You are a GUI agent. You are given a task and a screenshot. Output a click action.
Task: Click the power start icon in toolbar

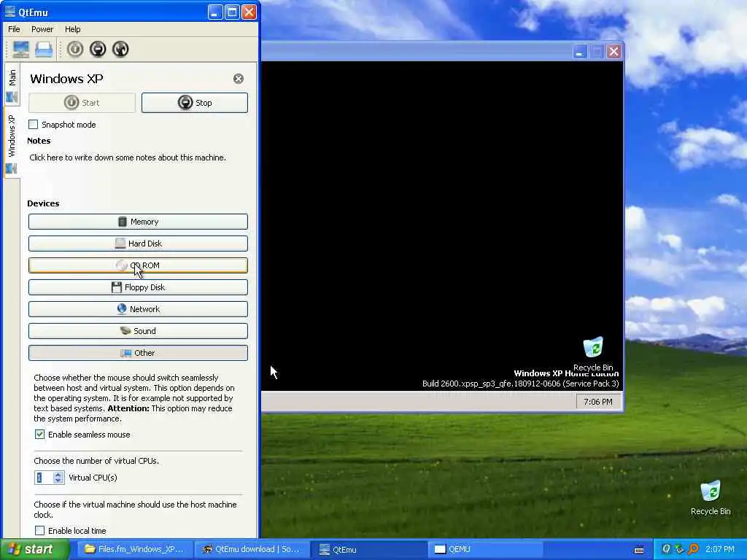click(x=75, y=49)
